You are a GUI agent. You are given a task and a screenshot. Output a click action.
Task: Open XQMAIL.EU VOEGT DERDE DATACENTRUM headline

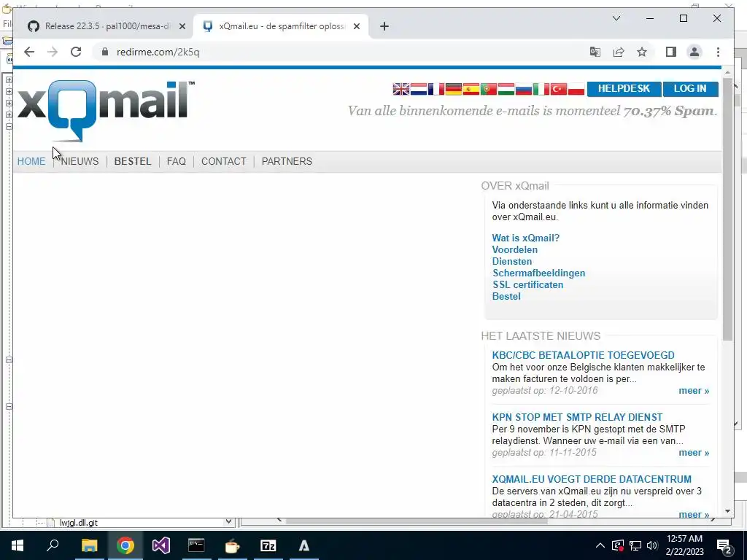coord(592,479)
